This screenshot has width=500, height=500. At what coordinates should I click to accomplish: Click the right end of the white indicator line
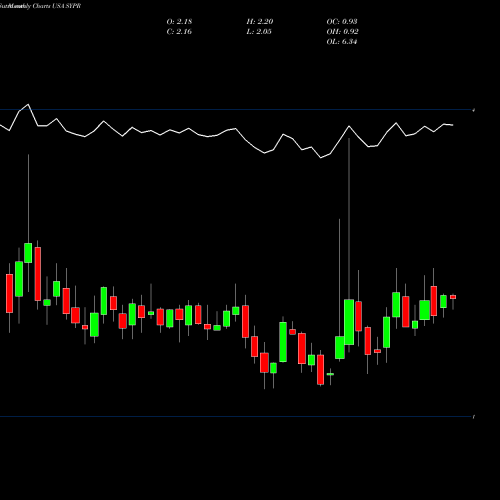[x=452, y=125]
